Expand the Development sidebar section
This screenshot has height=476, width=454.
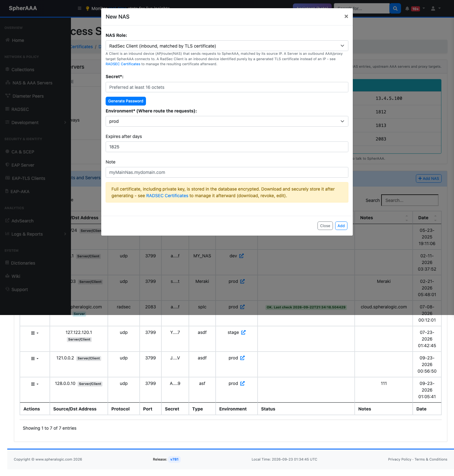(35, 123)
